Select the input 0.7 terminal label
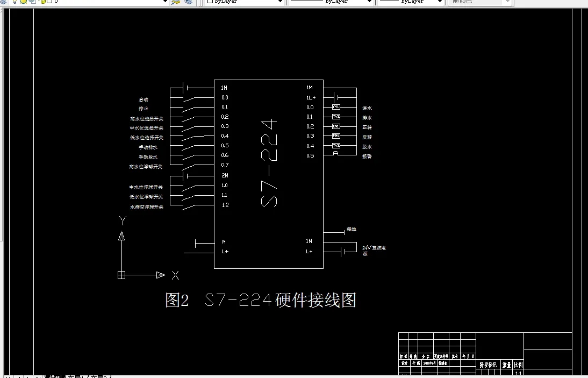This screenshot has width=588, height=378. point(225,165)
